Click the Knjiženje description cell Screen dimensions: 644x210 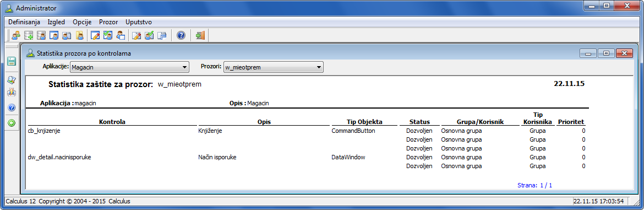tap(210, 131)
